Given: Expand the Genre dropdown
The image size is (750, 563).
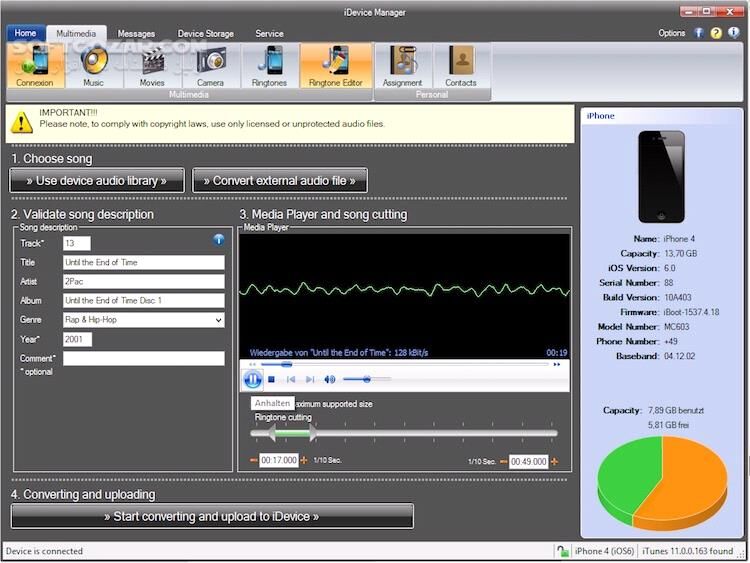Looking at the screenshot, I should point(218,320).
